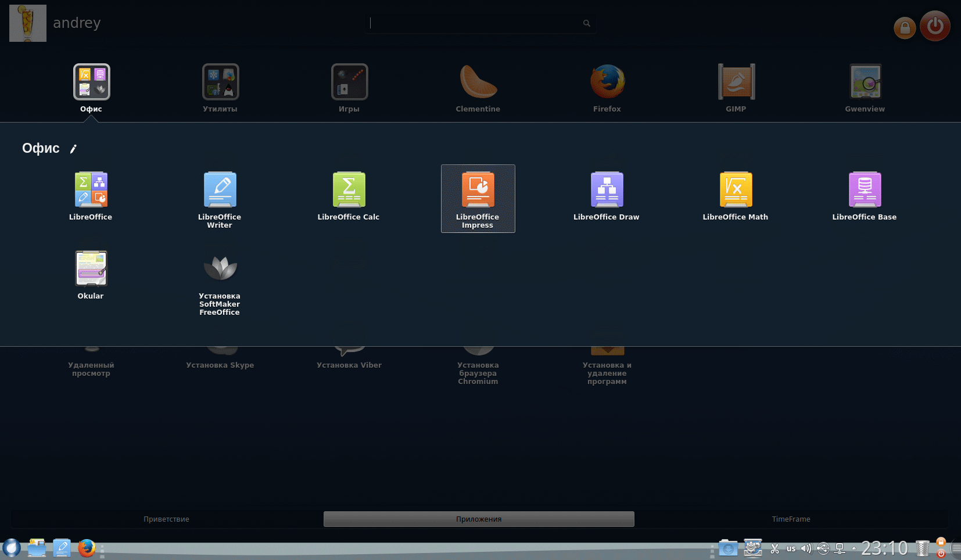Click the red power button at top right

click(935, 26)
